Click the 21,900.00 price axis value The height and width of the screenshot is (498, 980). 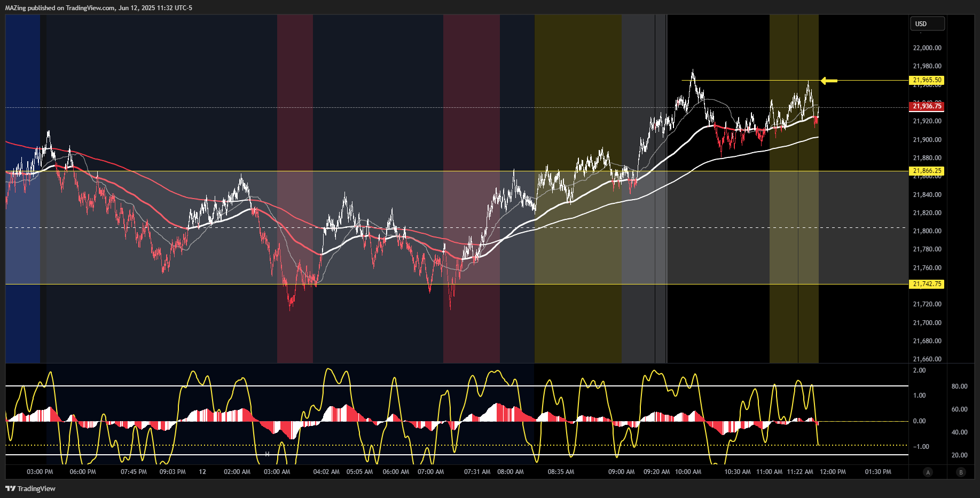(x=927, y=140)
